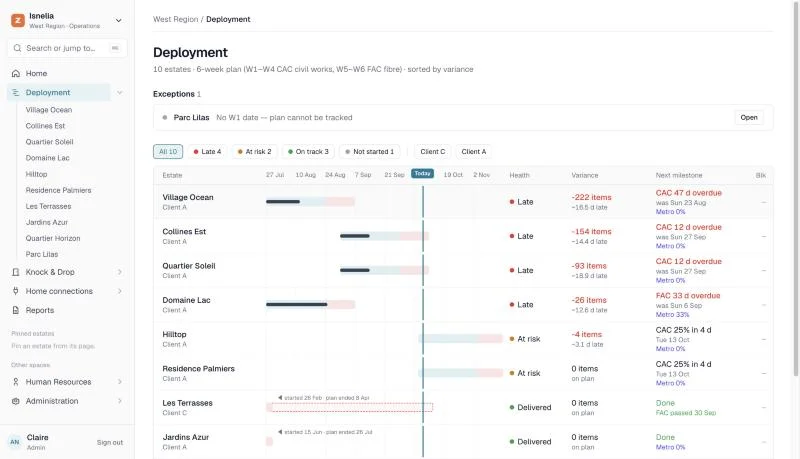The width and height of the screenshot is (800, 459).
Task: Click the Health column header
Action: pyautogui.click(x=519, y=175)
